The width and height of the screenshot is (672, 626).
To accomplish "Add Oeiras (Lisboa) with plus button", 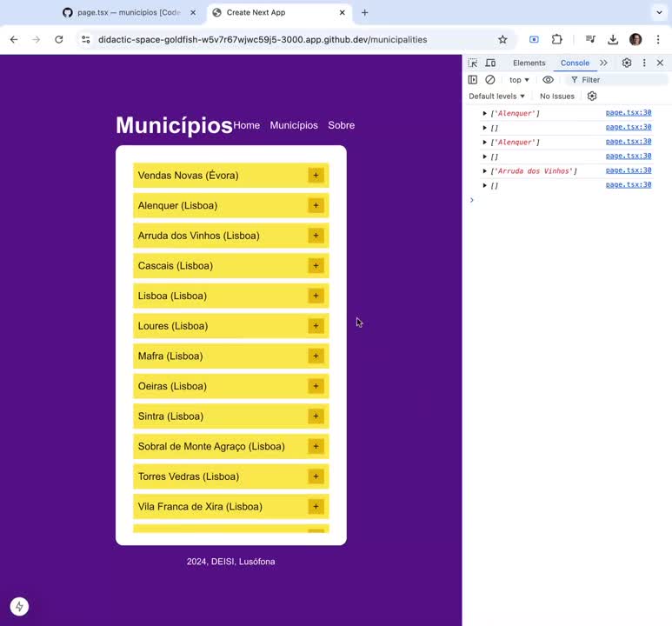I will [x=316, y=386].
